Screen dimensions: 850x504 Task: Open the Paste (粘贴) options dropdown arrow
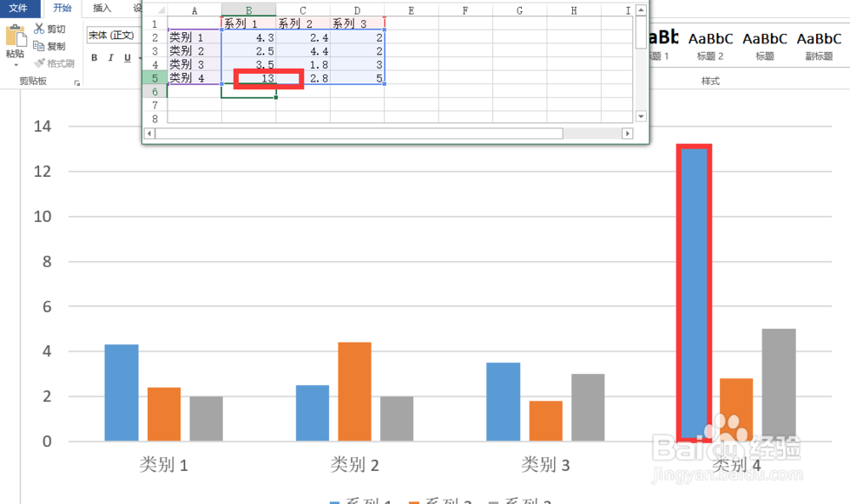[15, 65]
